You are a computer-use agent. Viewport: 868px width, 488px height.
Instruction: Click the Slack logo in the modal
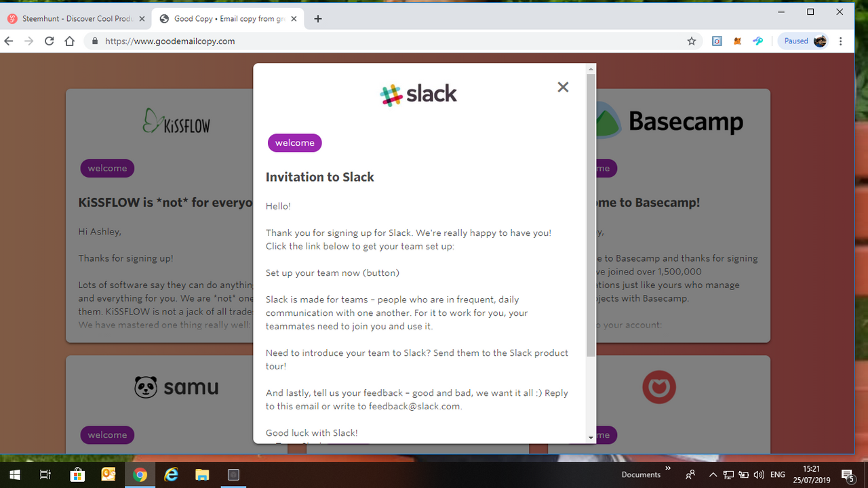[418, 95]
